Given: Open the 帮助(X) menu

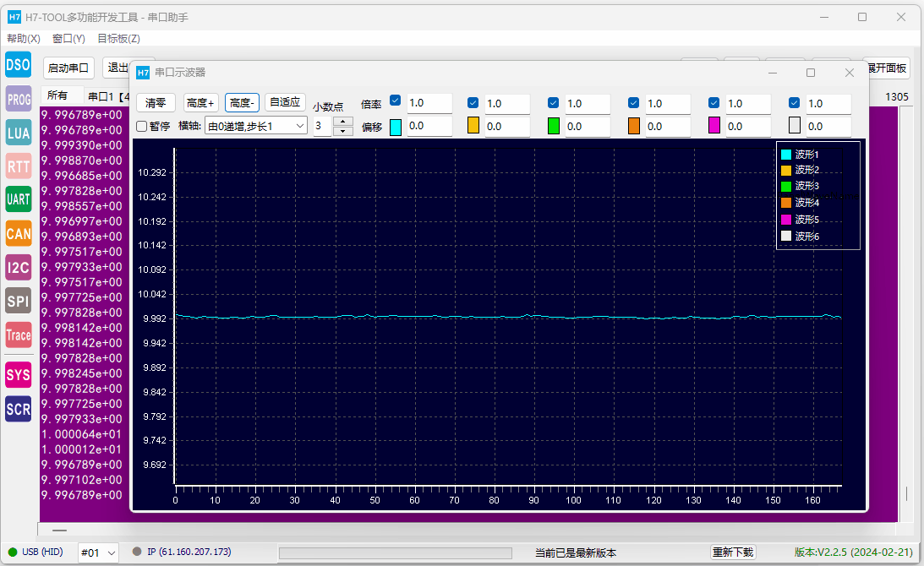Looking at the screenshot, I should point(24,38).
